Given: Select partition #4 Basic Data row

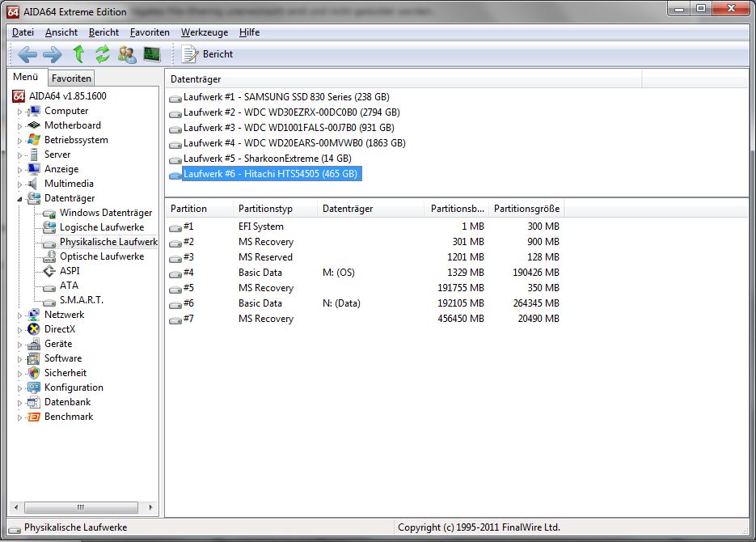Looking at the screenshot, I should coord(260,273).
